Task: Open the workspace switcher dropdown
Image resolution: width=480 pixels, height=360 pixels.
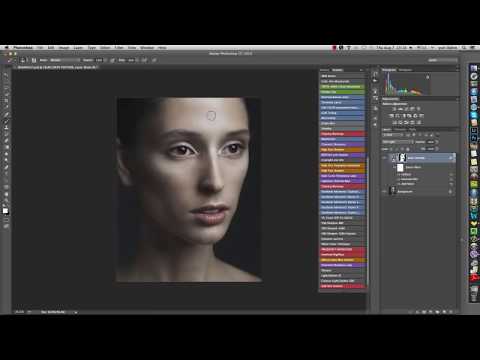Action: (443, 60)
